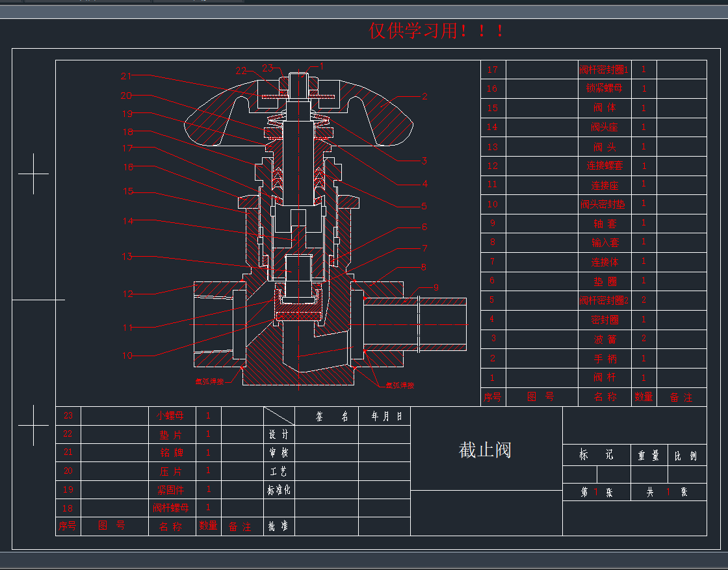Select the 重量 weight label
Image resolution: width=728 pixels, height=570 pixels.
(648, 456)
